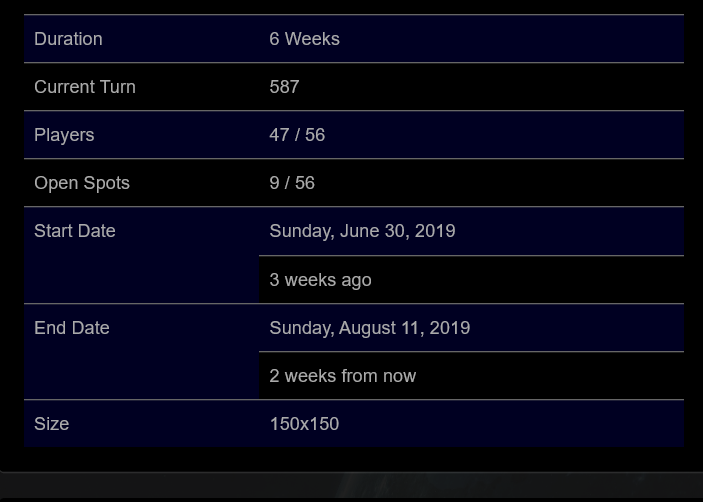
Task: Click the Size row label
Action: pyautogui.click(x=51, y=424)
